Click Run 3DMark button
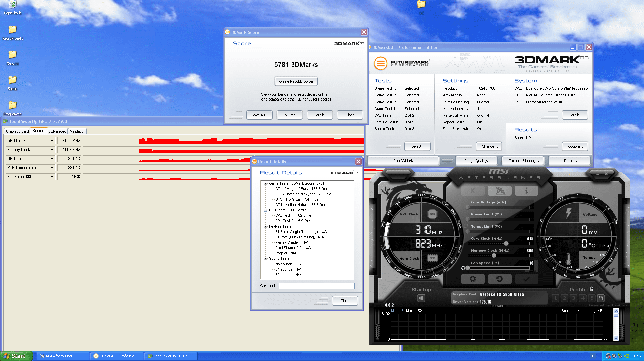Viewport: 644px width, 361px height. click(403, 161)
